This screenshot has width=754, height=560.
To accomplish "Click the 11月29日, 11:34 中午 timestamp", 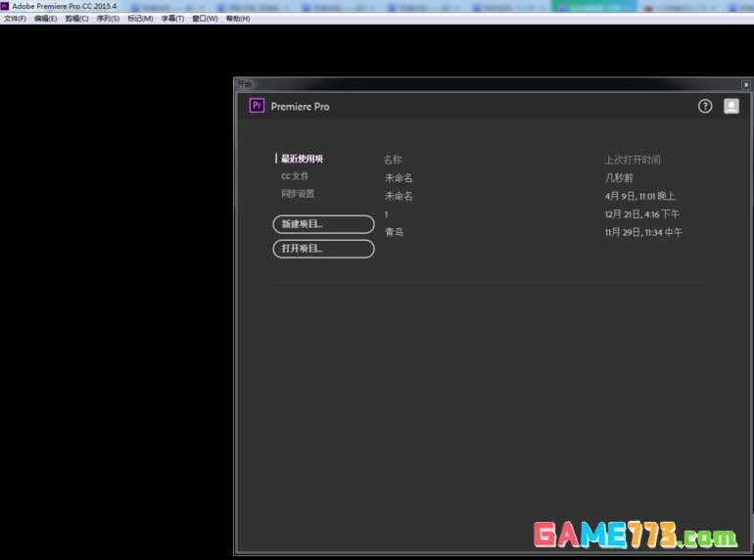I will [x=643, y=232].
